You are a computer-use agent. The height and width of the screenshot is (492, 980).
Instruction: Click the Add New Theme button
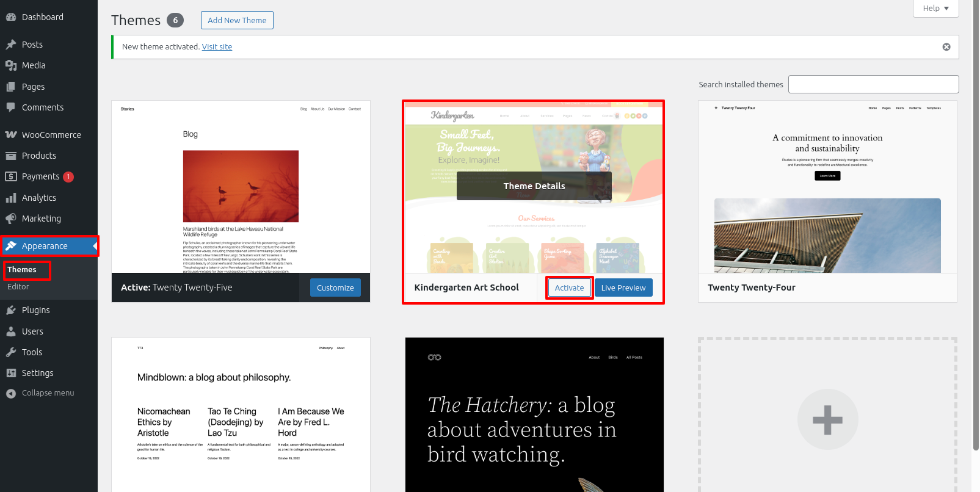(237, 20)
